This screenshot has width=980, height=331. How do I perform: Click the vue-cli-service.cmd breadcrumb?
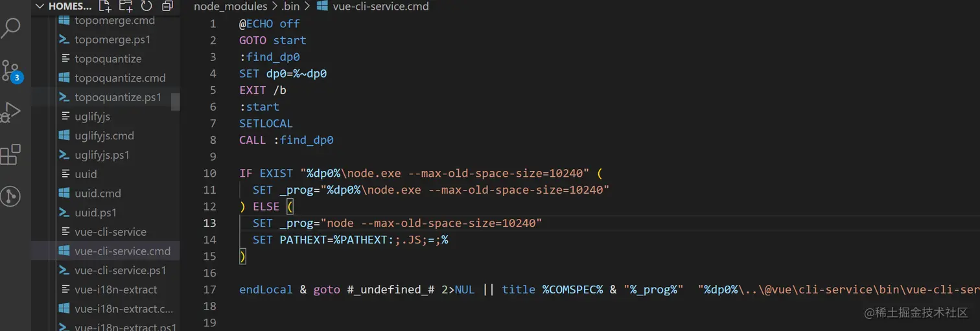[380, 6]
